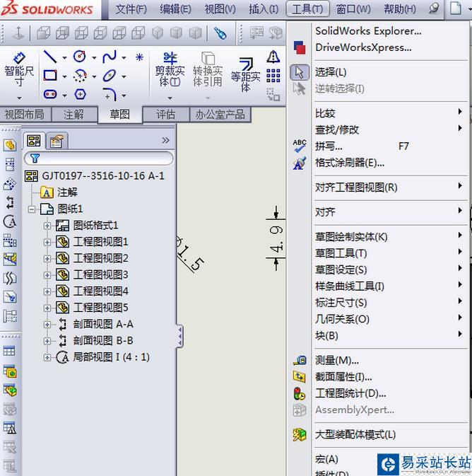The height and width of the screenshot is (476, 472).
Task: Open the Trim Entities dropdown arrow
Action: (170, 98)
